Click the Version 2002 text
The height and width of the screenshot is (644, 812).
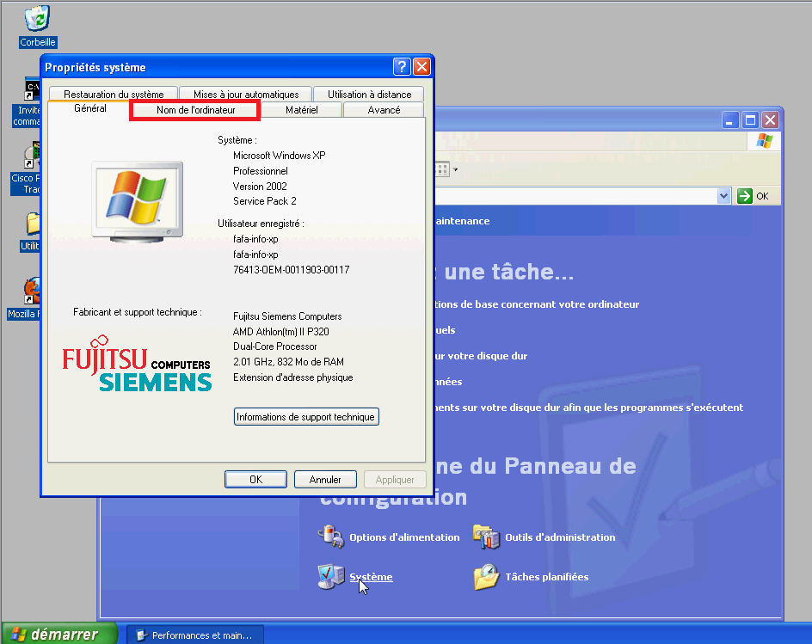(260, 187)
